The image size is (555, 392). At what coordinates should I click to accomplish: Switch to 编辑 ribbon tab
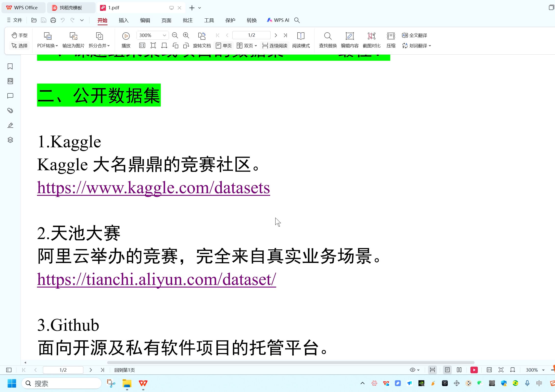[x=145, y=20]
